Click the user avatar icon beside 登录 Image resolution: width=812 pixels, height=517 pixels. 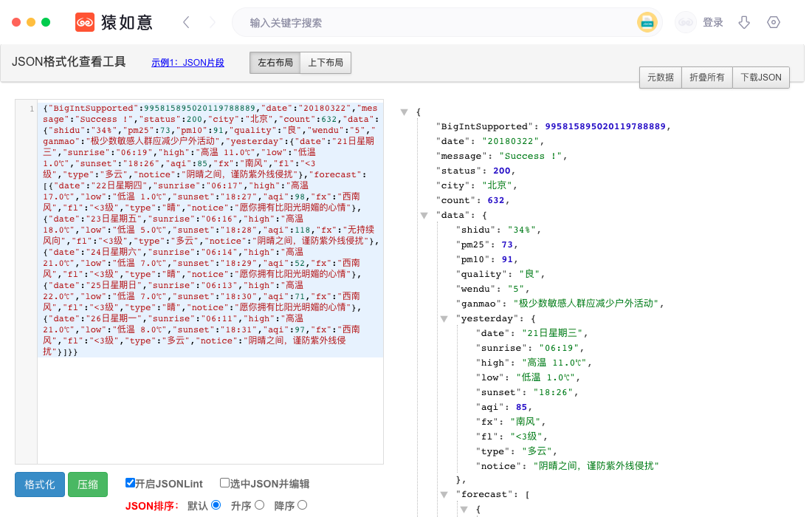[x=685, y=23]
